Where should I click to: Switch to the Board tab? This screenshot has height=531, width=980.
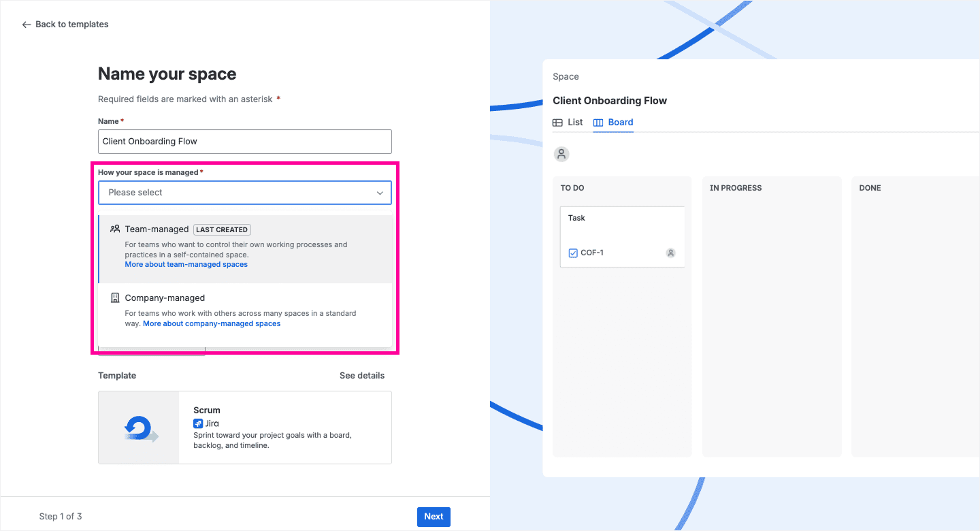coord(620,123)
